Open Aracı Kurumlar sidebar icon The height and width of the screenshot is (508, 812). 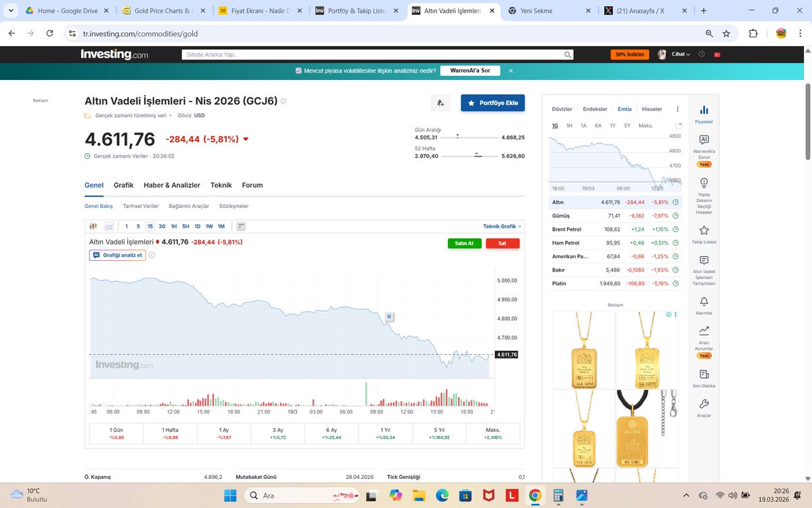(x=704, y=331)
